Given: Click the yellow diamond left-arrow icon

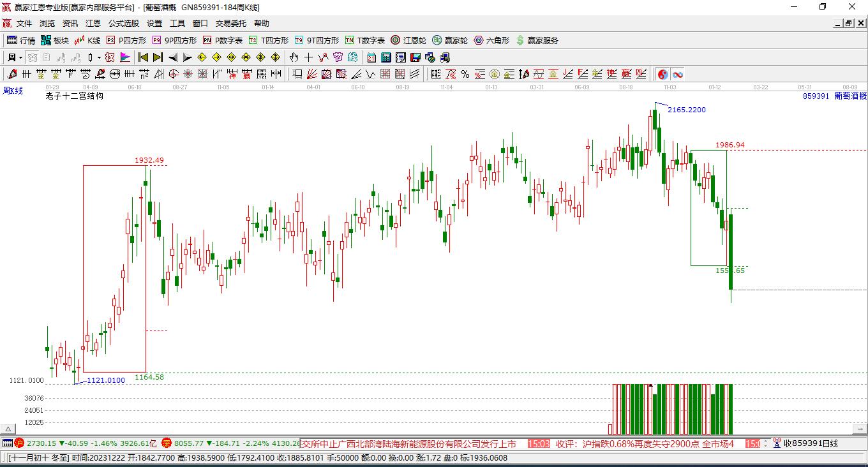Looking at the screenshot, I should pos(202,57).
